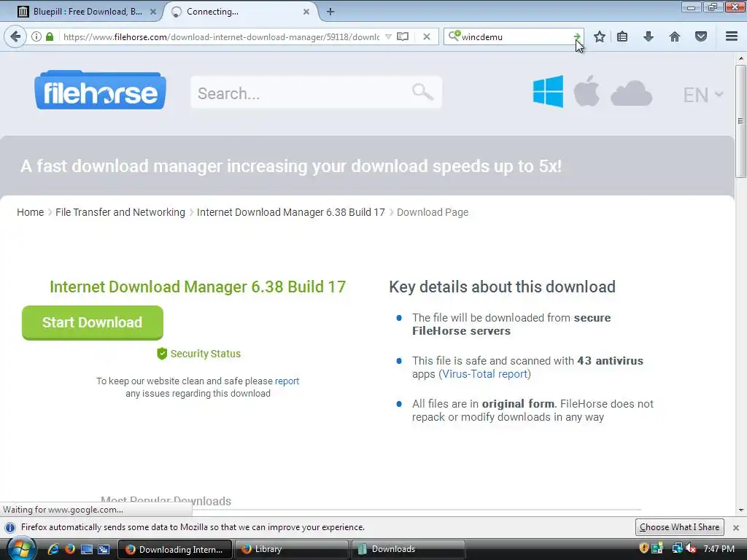The image size is (747, 560).
Task: Launch Internet Explorer from quick launch
Action: point(53,549)
